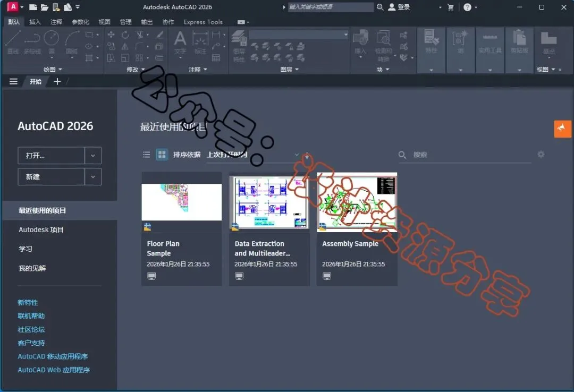Switch to the 视图 ribbon tab
This screenshot has width=574, height=392.
coord(104,22)
